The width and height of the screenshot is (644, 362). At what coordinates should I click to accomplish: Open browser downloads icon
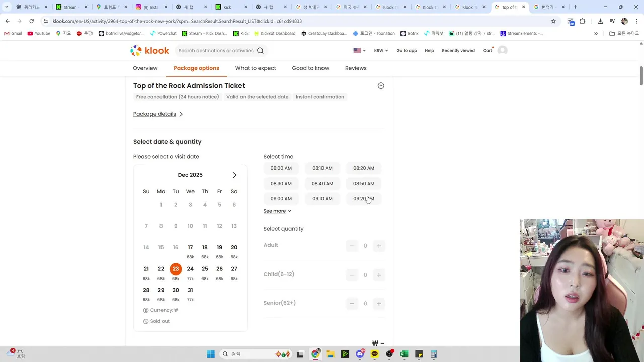click(x=600, y=21)
